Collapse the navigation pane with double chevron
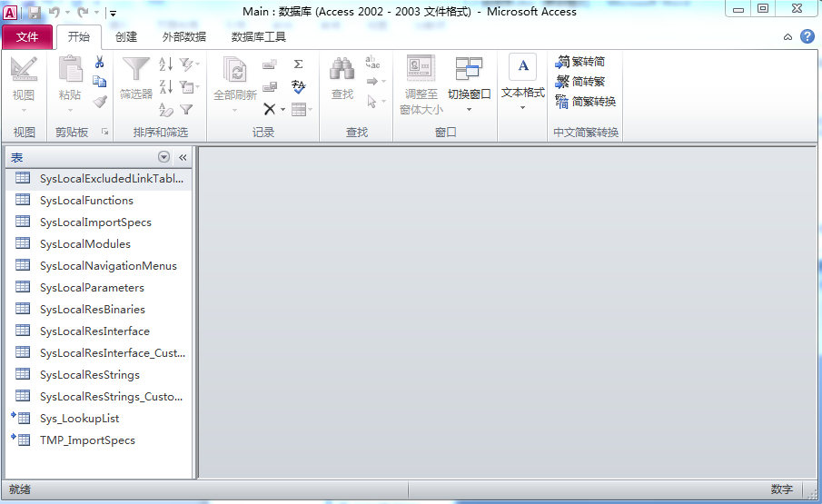The height and width of the screenshot is (504, 822). point(183,157)
